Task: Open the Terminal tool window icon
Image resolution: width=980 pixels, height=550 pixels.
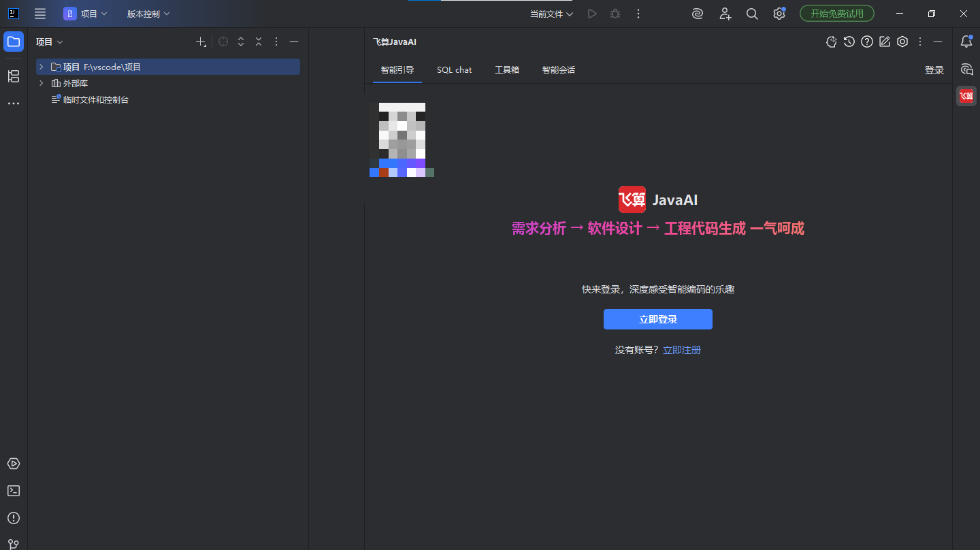Action: pos(14,491)
